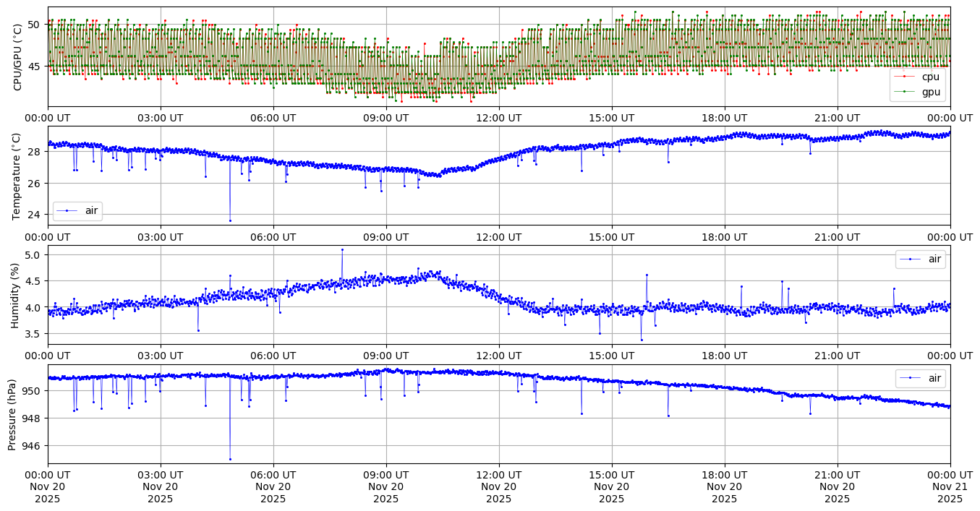This screenshot has height=511, width=980.
Task: Select the 'cpu' legend text label
Action: click(930, 77)
